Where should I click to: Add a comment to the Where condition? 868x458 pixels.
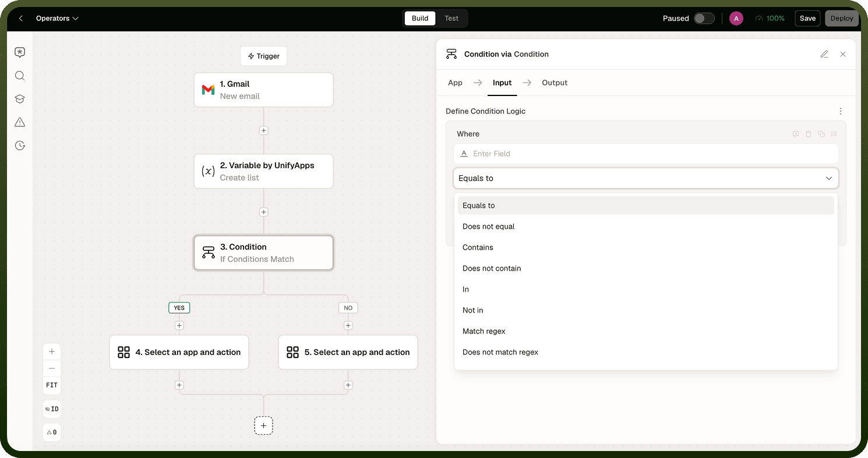[x=796, y=134]
